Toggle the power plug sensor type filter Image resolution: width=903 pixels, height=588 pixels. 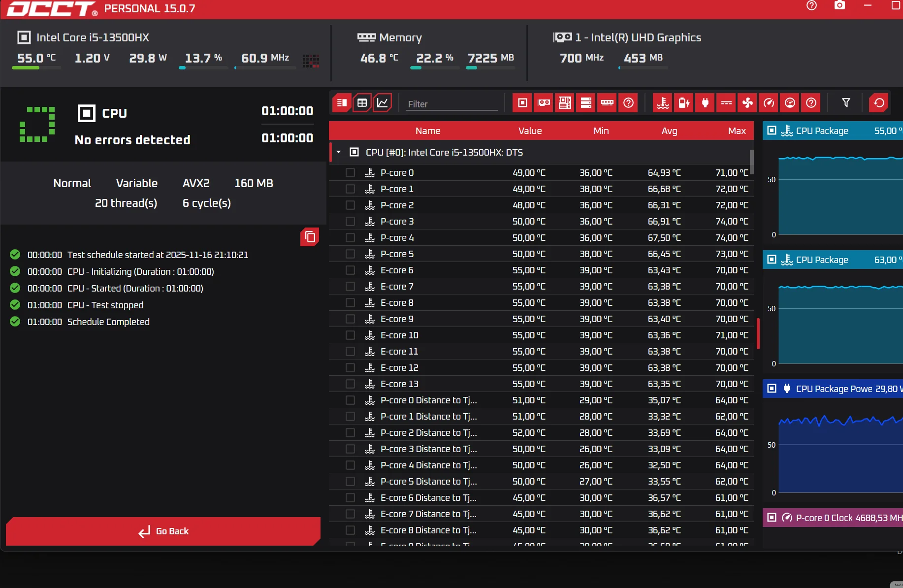705,103
